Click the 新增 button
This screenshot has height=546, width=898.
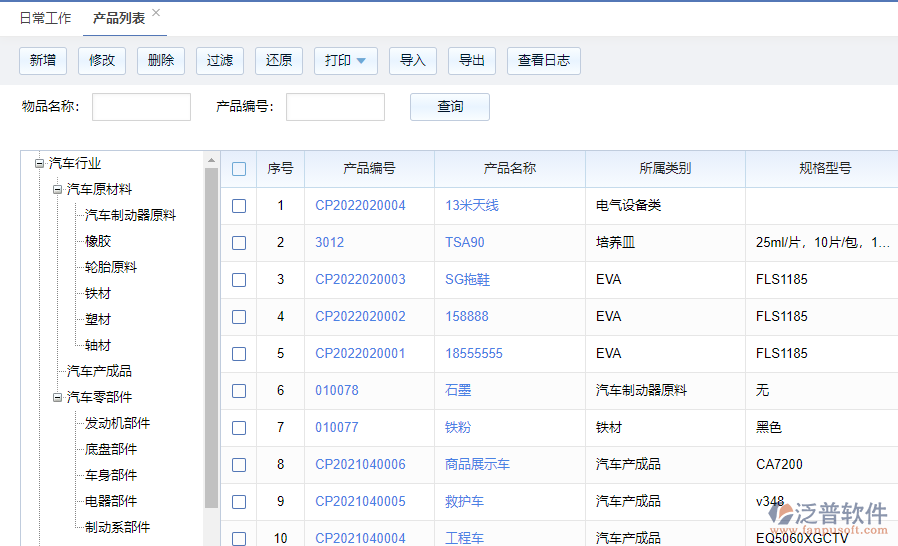pyautogui.click(x=43, y=61)
